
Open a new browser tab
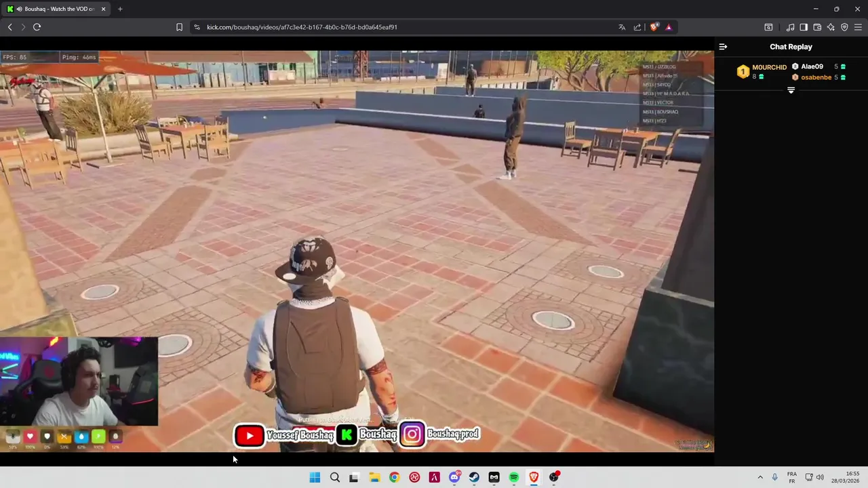(x=120, y=9)
